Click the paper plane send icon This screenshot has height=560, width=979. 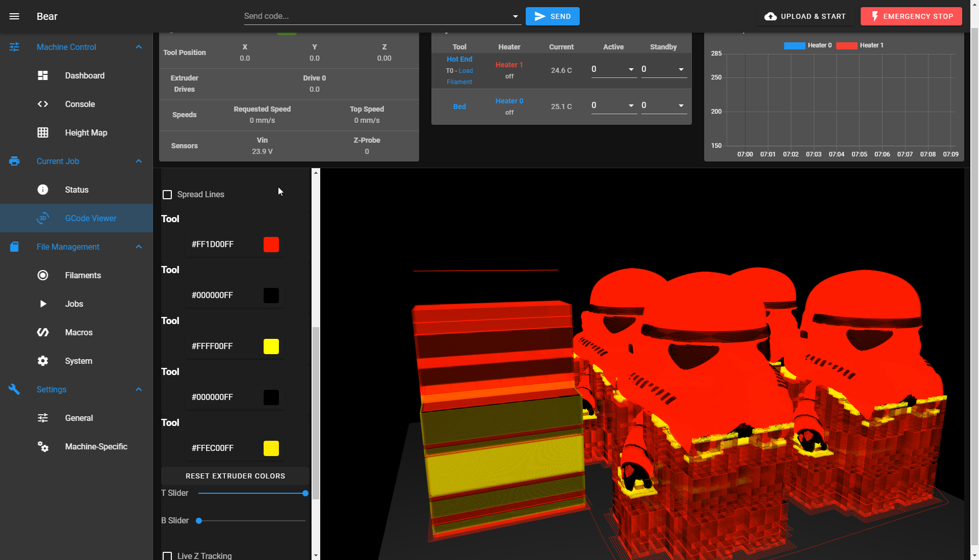tap(539, 16)
